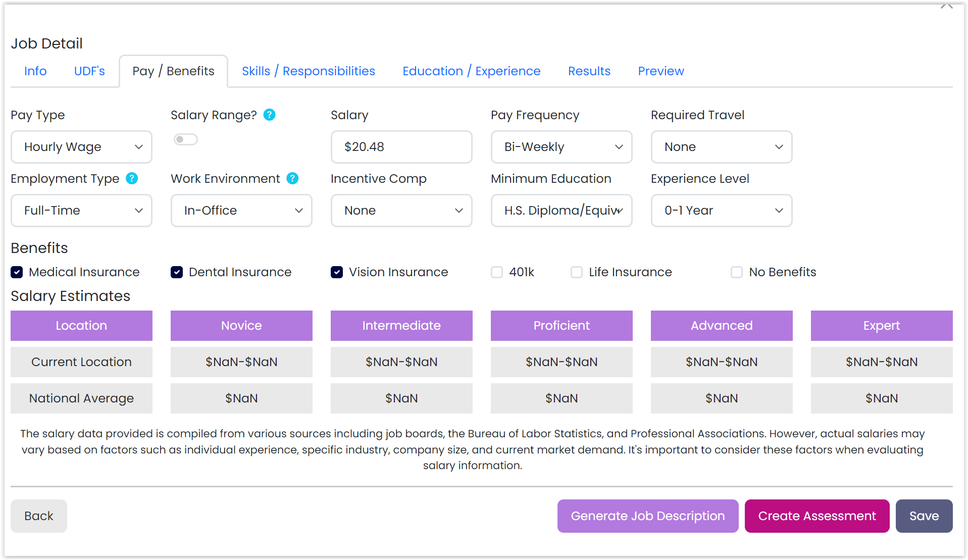Click the Generate Job Description button
Viewport: 968px width, 560px height.
pyautogui.click(x=647, y=516)
